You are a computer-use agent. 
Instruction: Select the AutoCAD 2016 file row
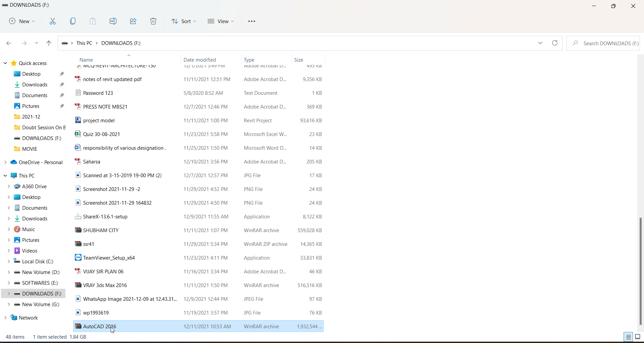(x=198, y=326)
